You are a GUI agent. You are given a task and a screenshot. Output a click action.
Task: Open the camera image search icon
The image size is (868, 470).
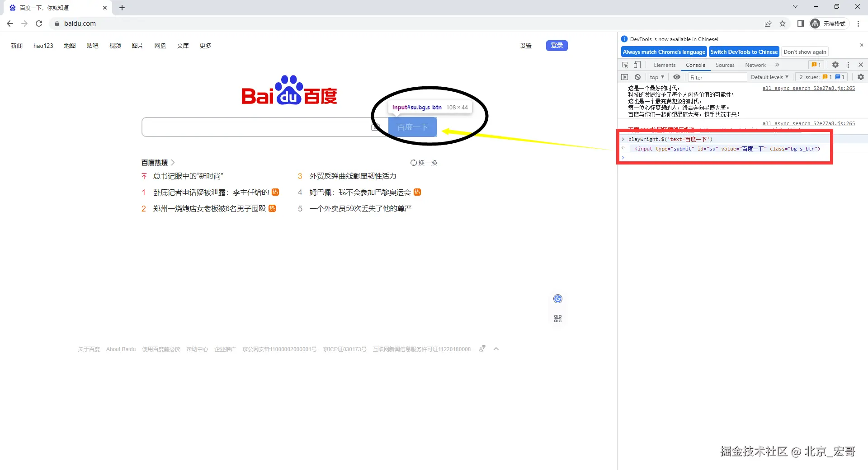tap(376, 127)
